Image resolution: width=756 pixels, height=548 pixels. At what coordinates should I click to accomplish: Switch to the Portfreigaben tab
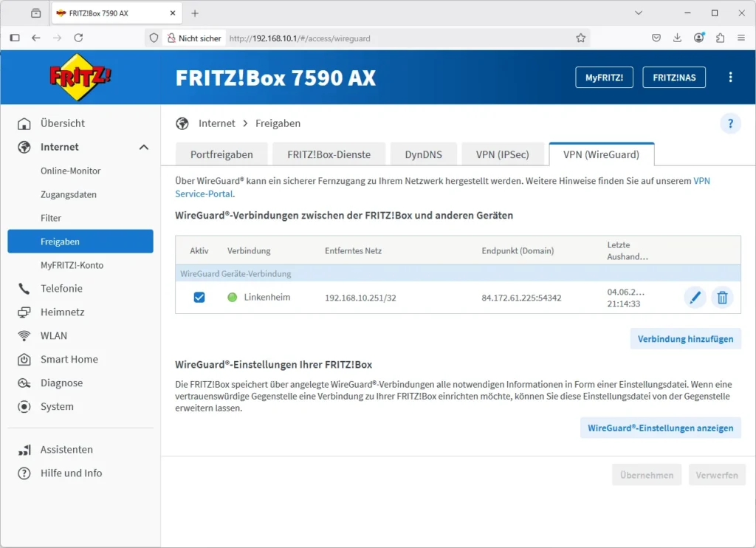click(x=221, y=154)
